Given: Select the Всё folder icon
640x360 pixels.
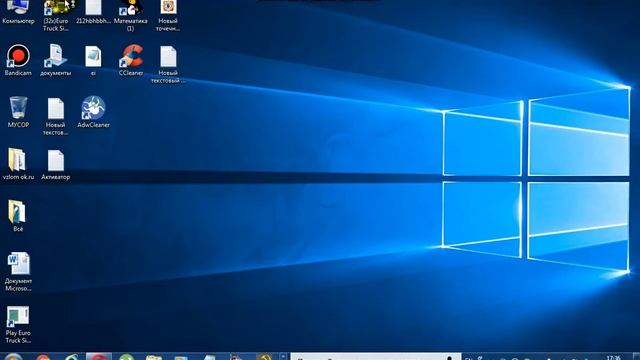Looking at the screenshot, I should 18,216.
